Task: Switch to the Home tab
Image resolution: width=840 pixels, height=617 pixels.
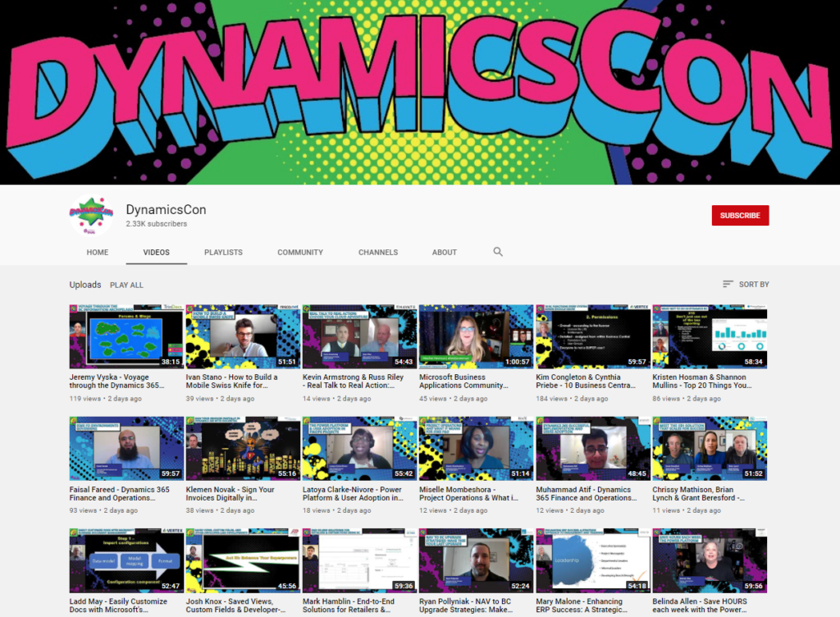Action: point(98,252)
